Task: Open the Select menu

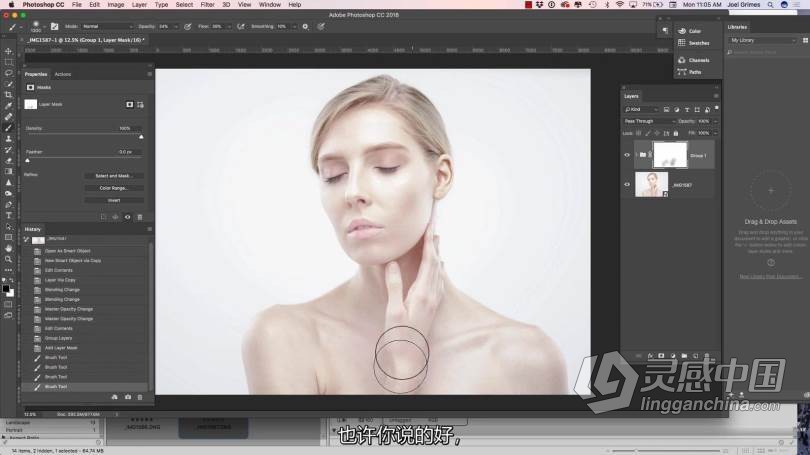Action: click(x=184, y=5)
